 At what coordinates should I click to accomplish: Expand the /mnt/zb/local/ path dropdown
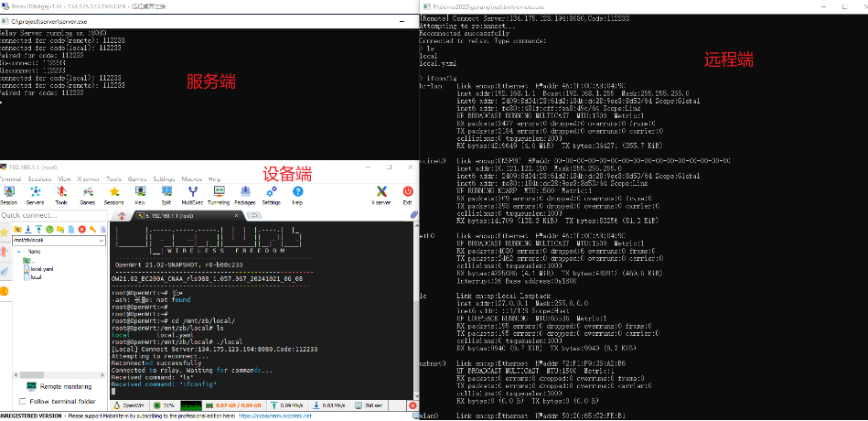pyautogui.click(x=102, y=241)
